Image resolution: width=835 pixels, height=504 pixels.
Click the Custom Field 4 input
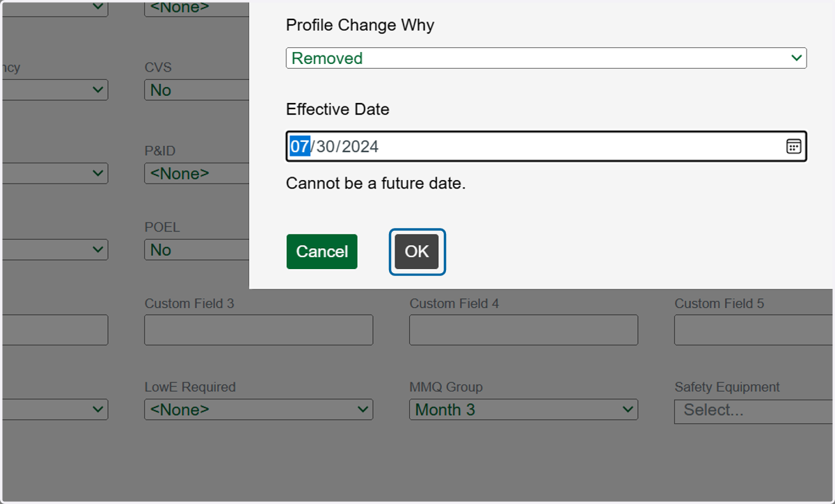[x=523, y=330]
